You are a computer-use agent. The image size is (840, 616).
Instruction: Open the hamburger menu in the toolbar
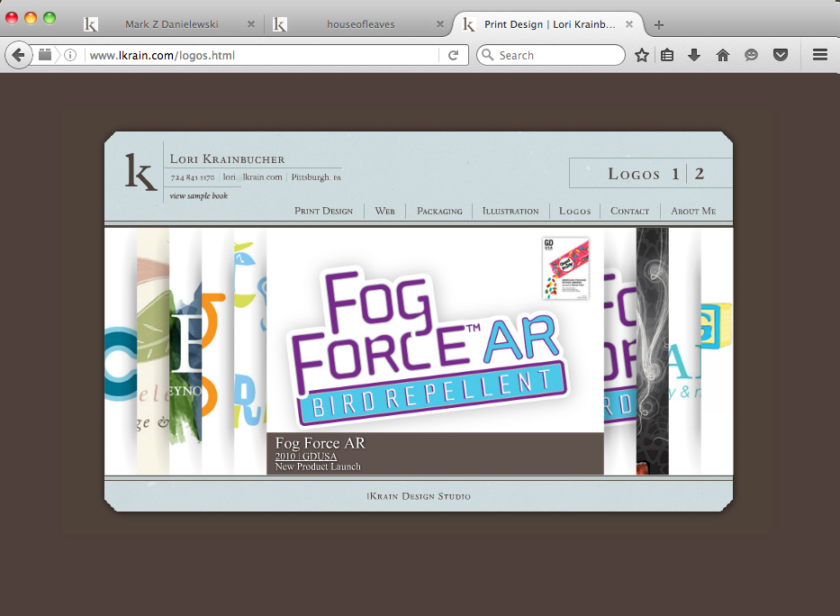tap(820, 55)
